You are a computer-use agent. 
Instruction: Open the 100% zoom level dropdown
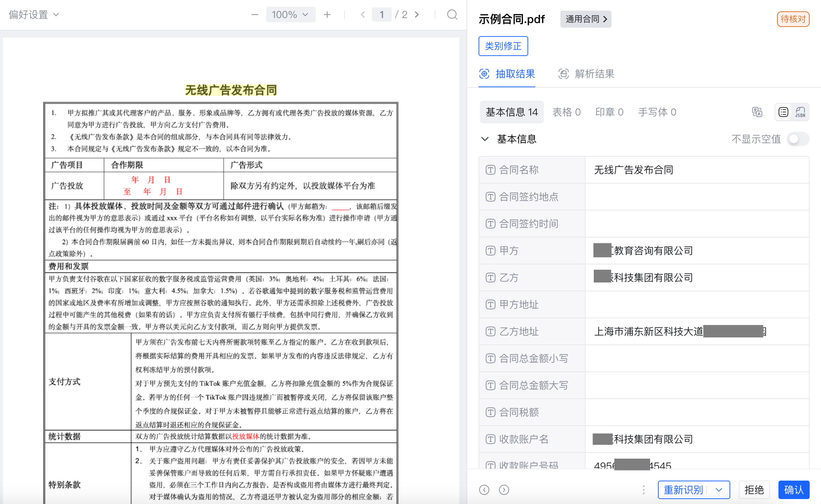[290, 15]
